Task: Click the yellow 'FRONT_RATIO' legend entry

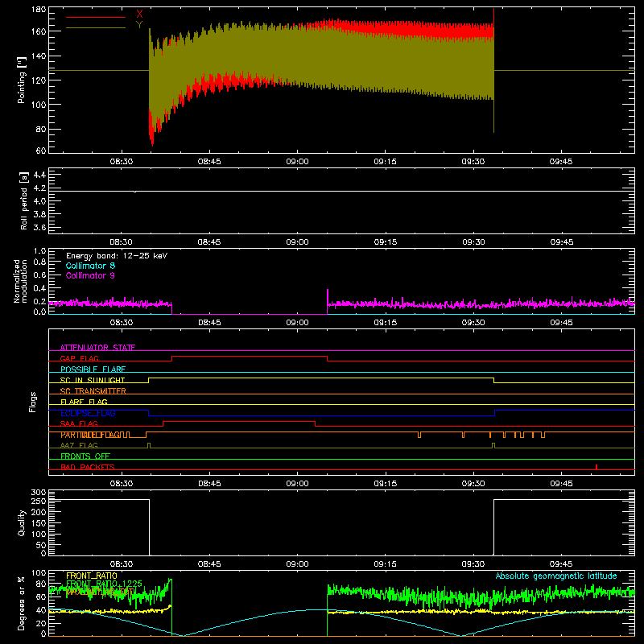Action: pyautogui.click(x=92, y=576)
